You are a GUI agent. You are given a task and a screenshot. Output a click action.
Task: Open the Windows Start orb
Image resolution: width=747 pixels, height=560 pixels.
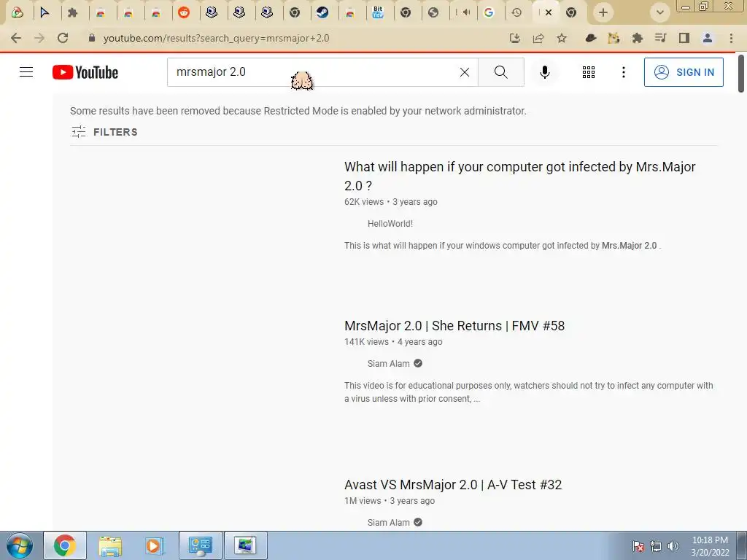20,545
